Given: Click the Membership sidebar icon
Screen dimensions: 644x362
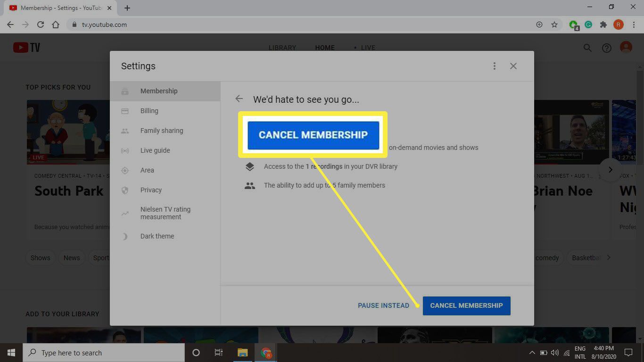Looking at the screenshot, I should point(125,91).
